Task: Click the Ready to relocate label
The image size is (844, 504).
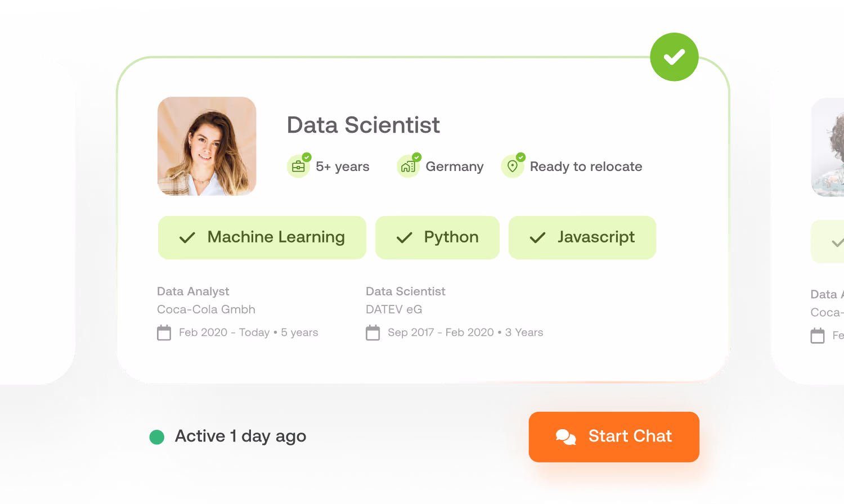Action: [586, 166]
